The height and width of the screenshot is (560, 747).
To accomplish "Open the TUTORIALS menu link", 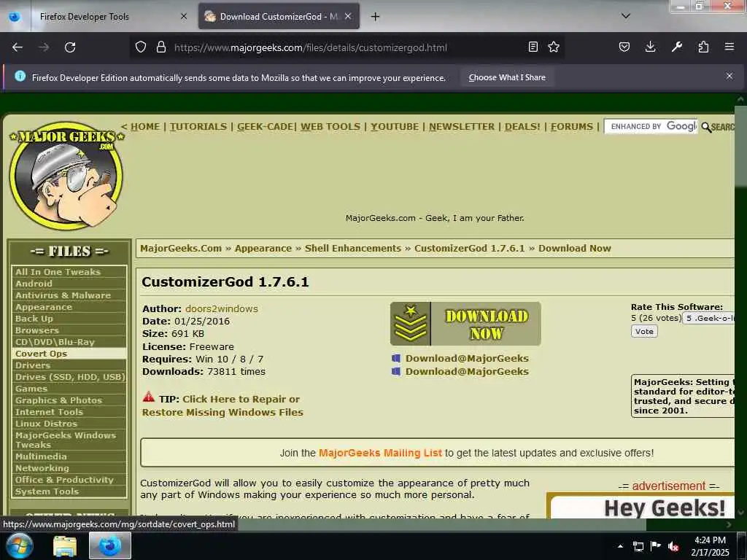I will tap(198, 127).
